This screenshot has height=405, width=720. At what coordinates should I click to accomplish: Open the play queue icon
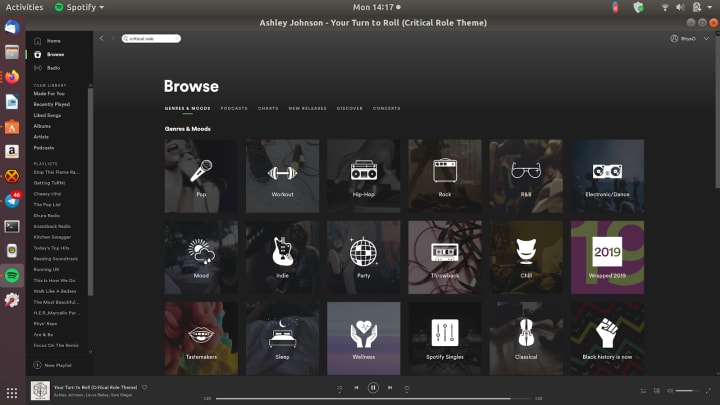(643, 391)
